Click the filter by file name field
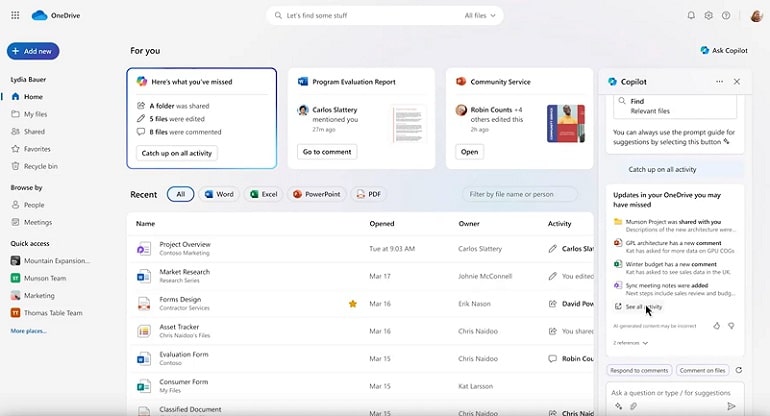Viewport: 770px width, 416px height. (x=520, y=194)
